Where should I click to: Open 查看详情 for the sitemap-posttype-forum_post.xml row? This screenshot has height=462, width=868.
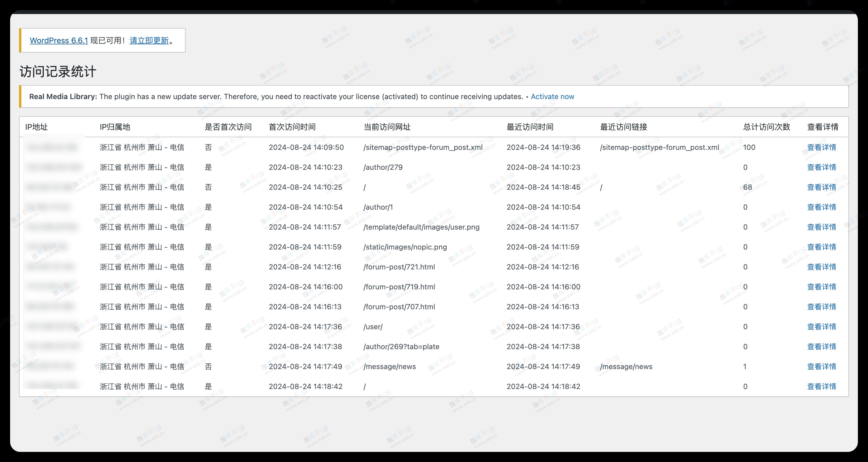[821, 147]
